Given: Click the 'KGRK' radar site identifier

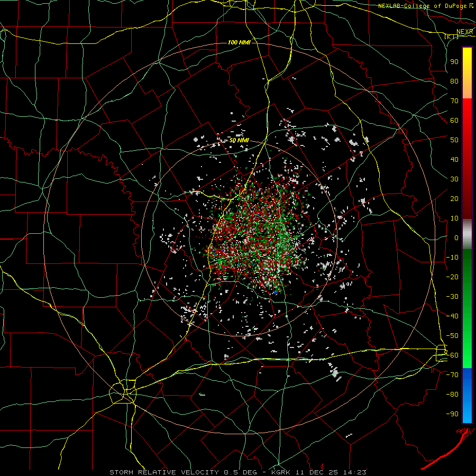Looking at the screenshot, I should [281, 472].
